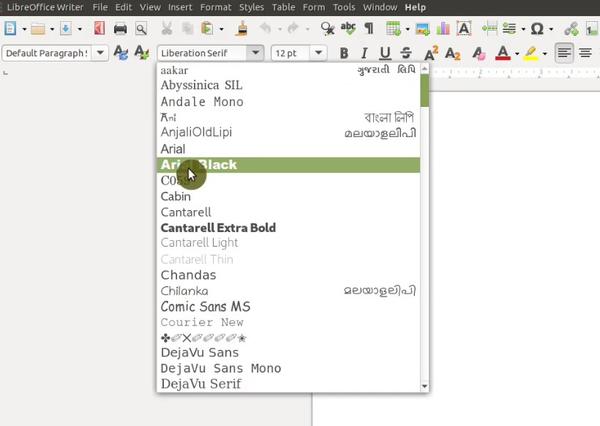Open the paragraph style dropdown arrow
This screenshot has height=426, width=600.
[100, 53]
